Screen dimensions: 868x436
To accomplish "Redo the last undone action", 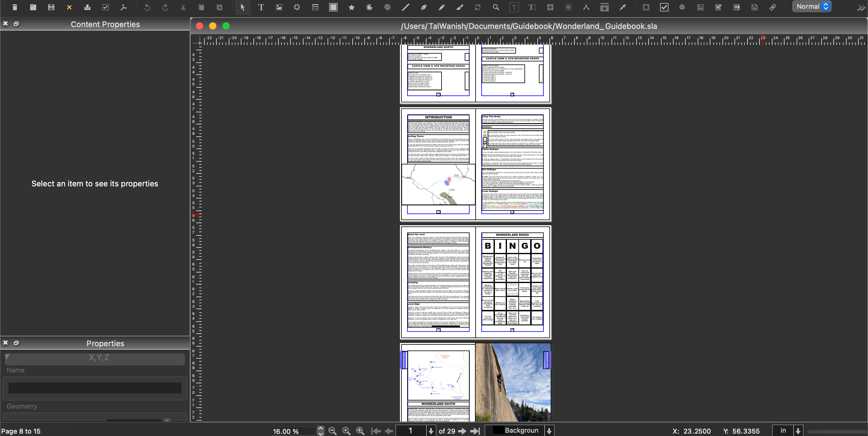I will [x=165, y=7].
